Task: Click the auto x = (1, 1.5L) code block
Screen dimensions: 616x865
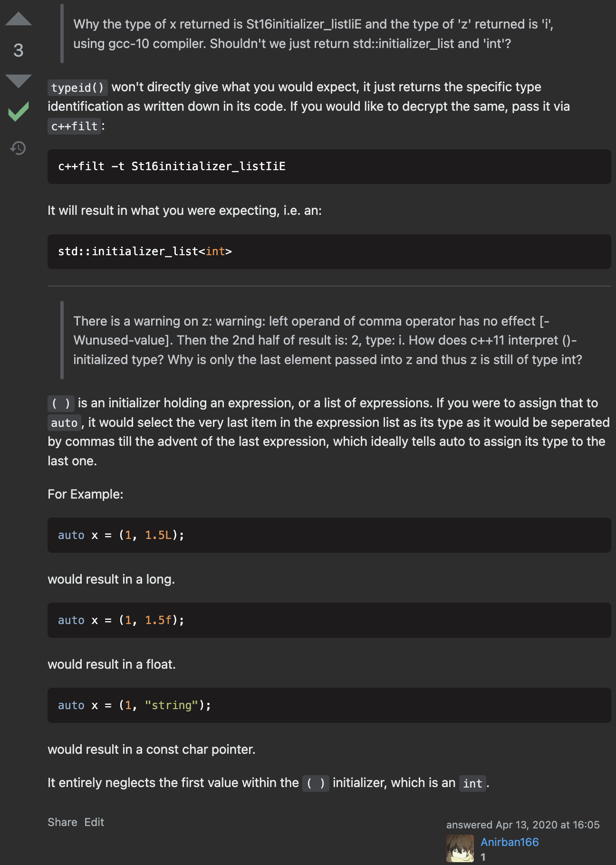Action: 329,535
